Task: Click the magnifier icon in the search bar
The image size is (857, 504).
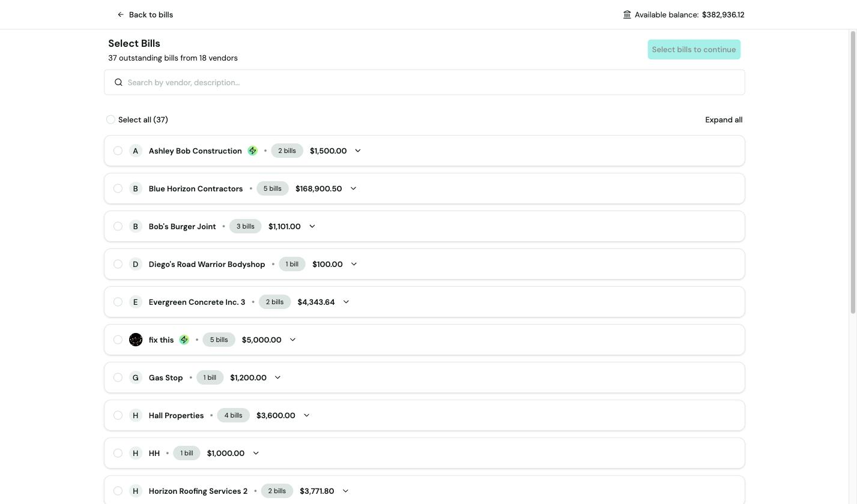Action: 118,82
